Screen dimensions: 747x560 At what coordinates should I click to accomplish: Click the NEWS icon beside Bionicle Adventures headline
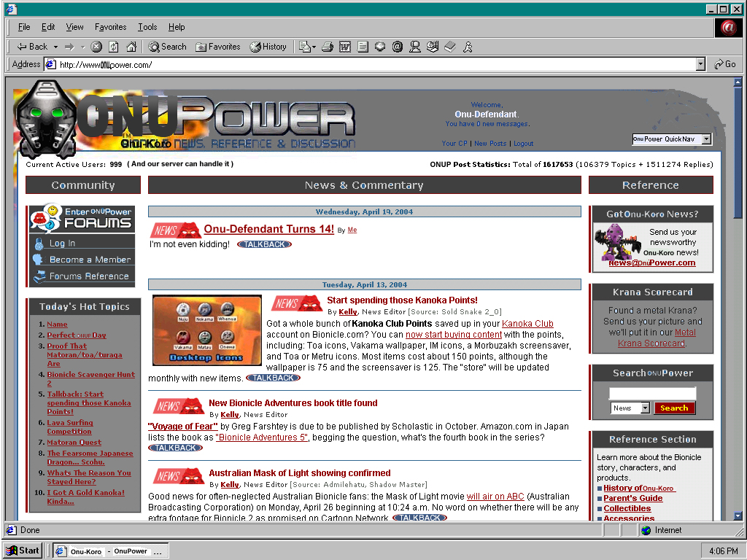point(179,406)
